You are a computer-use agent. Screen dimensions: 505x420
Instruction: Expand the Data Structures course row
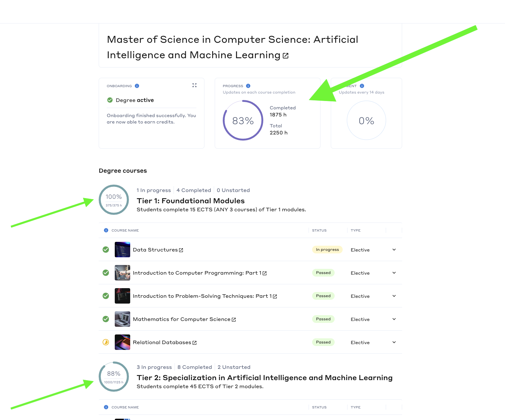[394, 250]
